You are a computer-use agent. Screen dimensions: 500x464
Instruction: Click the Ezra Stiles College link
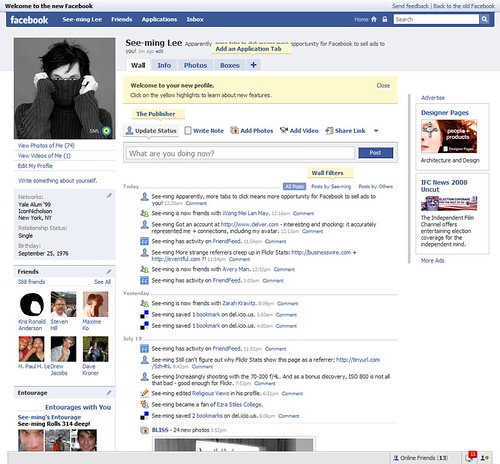pos(239,404)
